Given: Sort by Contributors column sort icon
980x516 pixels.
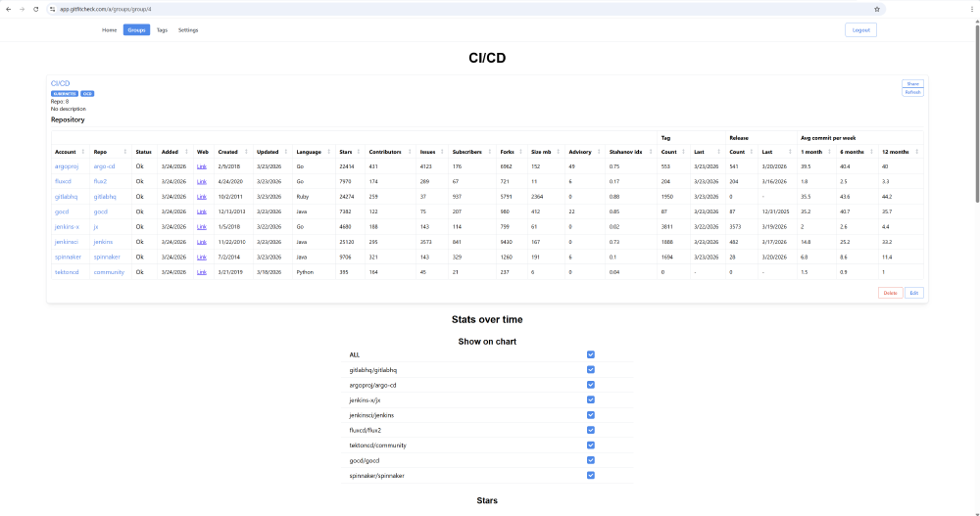Looking at the screenshot, I should (x=410, y=152).
